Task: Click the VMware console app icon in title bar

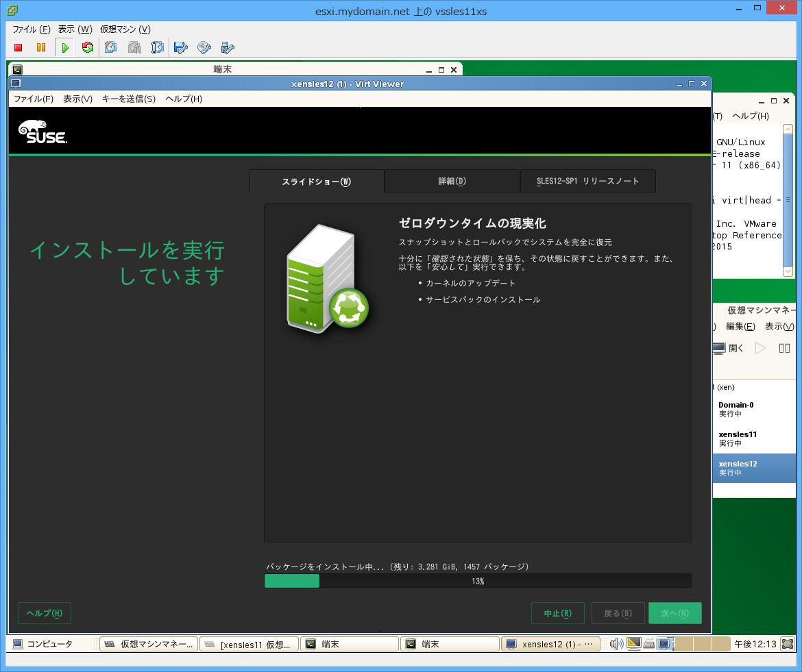Action: click(x=12, y=9)
